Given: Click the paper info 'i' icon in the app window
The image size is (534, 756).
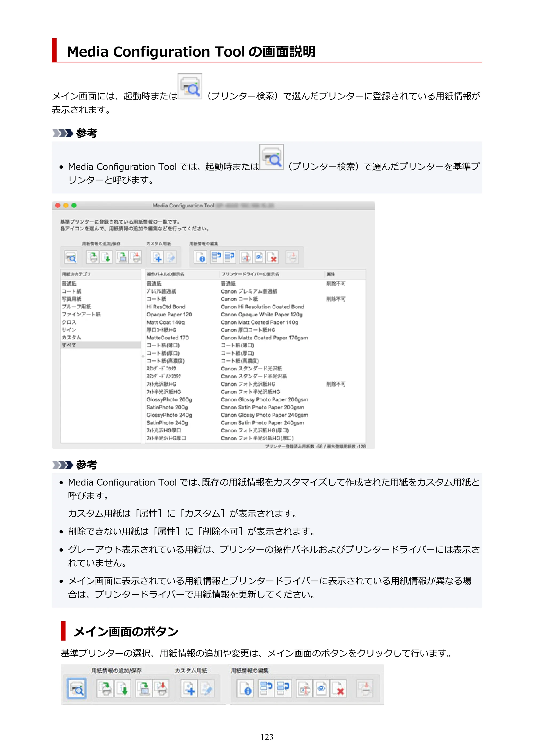Looking at the screenshot, I should (x=200, y=257).
